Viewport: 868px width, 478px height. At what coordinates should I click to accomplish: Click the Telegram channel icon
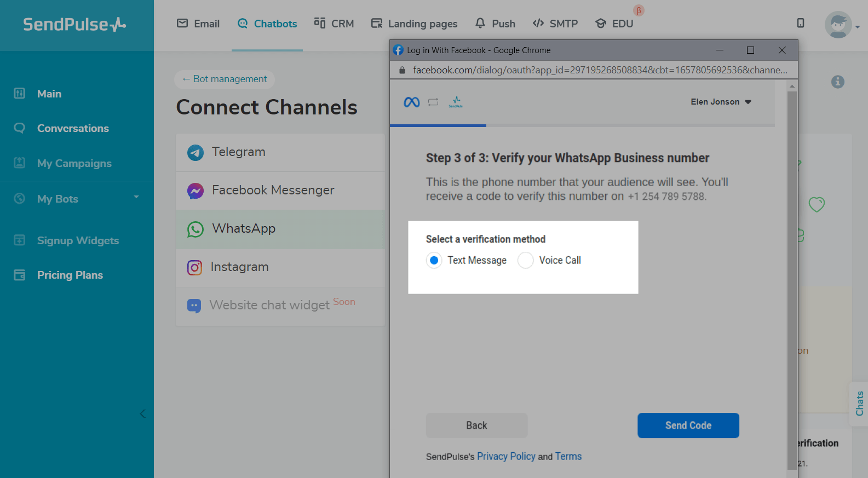[x=196, y=152]
